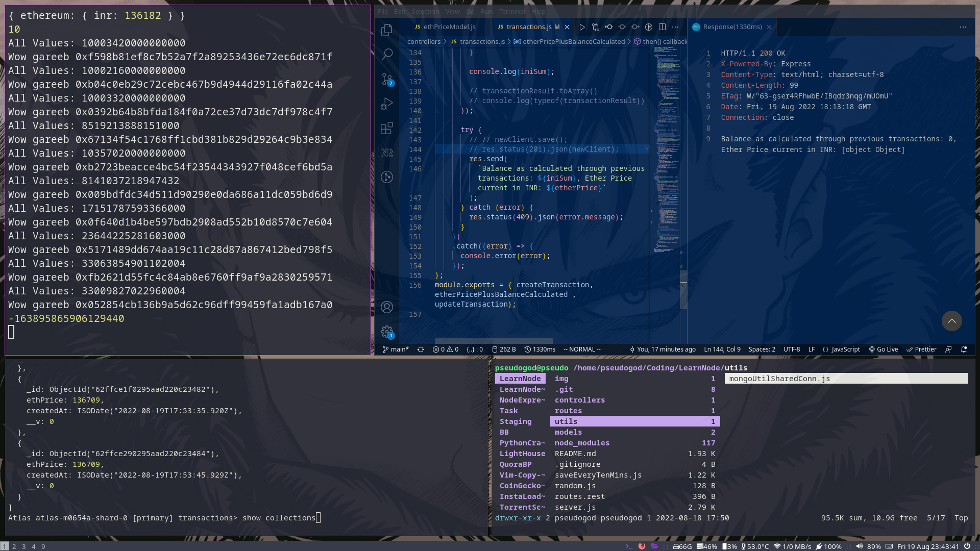Click the notifications bell in status bar

coord(964,349)
